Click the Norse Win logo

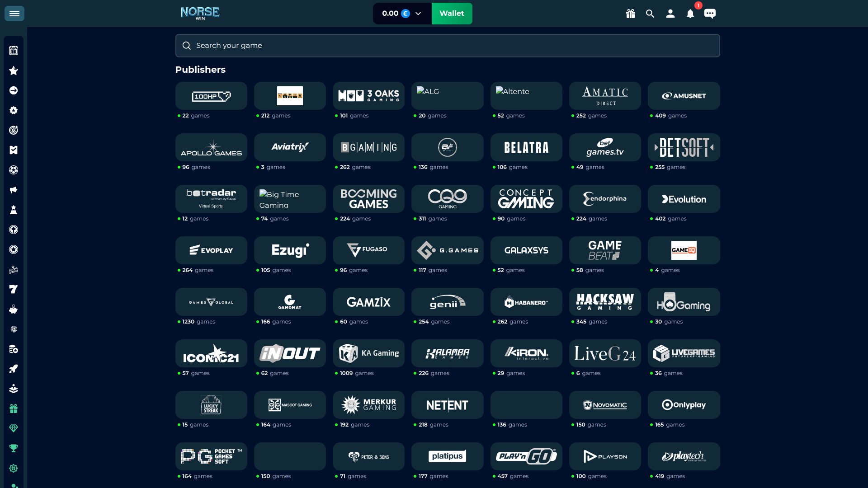tap(200, 14)
